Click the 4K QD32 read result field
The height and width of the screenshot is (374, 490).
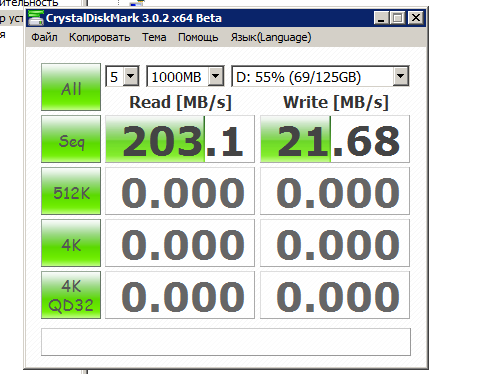click(180, 295)
